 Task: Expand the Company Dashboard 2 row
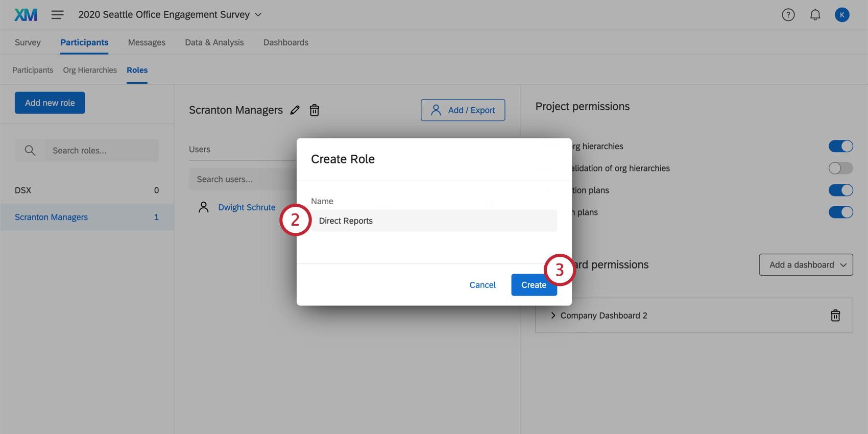553,316
